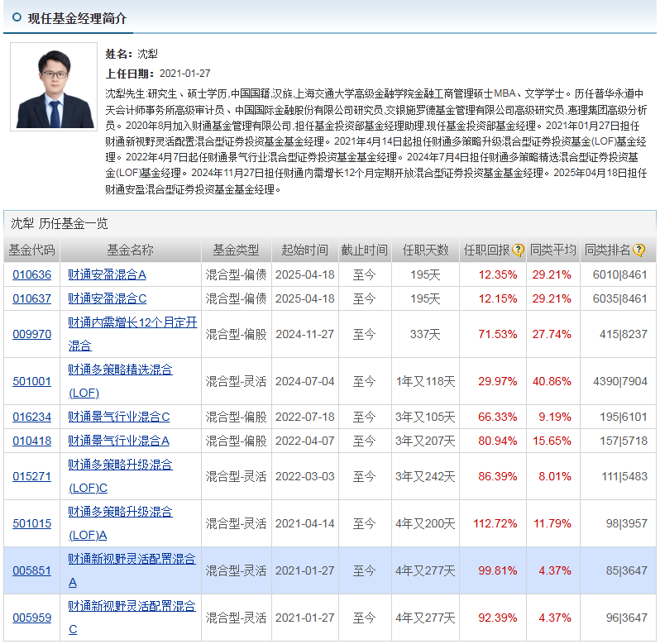Open 财通多策略升级混合(LOF)A fund link
This screenshot has height=644, width=660.
(121, 523)
